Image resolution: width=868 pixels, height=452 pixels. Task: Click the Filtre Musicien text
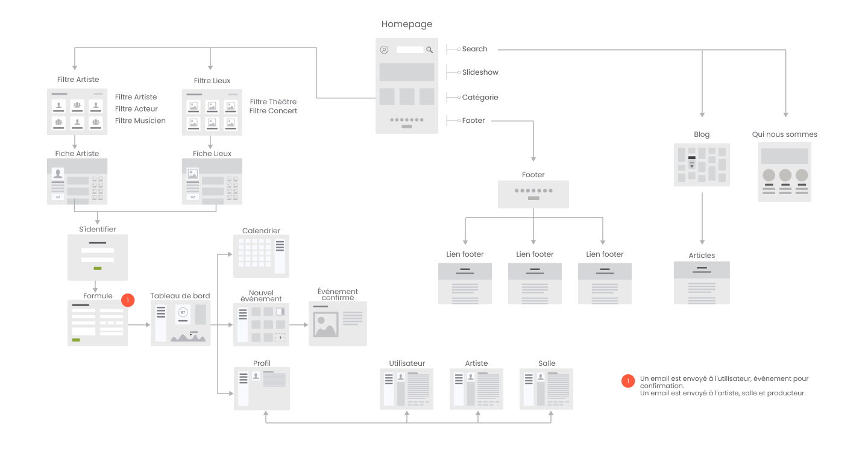140,121
